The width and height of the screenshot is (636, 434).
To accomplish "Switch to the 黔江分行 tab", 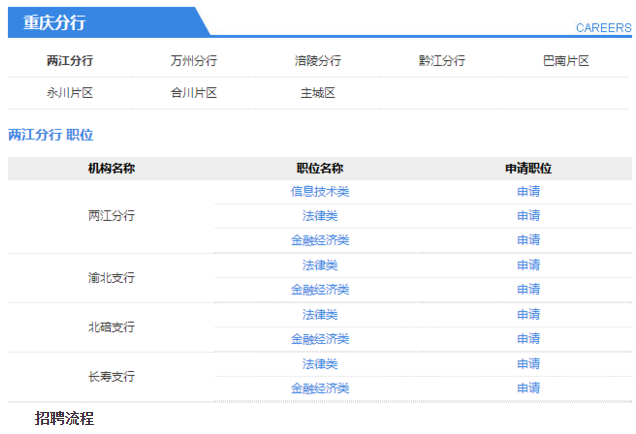I will tap(442, 61).
